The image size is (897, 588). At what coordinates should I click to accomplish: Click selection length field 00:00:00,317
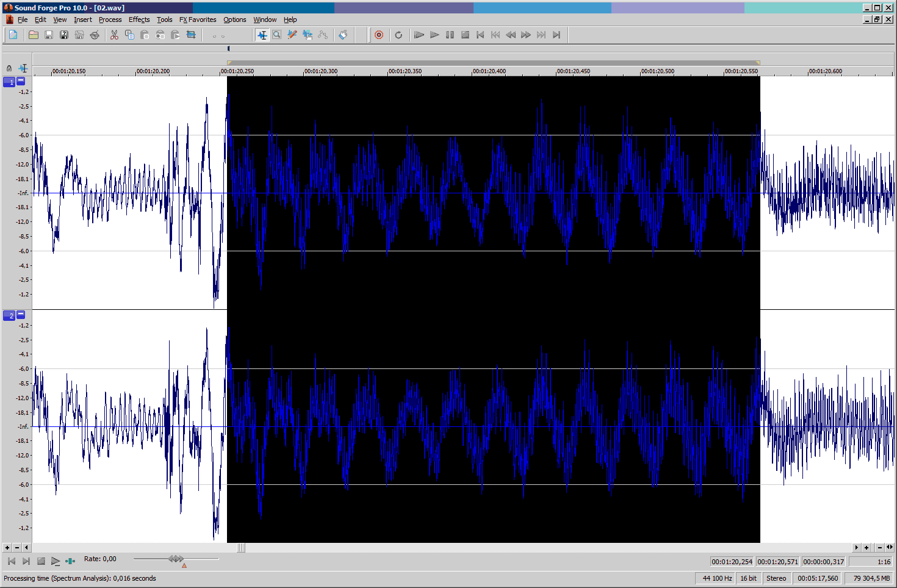pyautogui.click(x=824, y=562)
